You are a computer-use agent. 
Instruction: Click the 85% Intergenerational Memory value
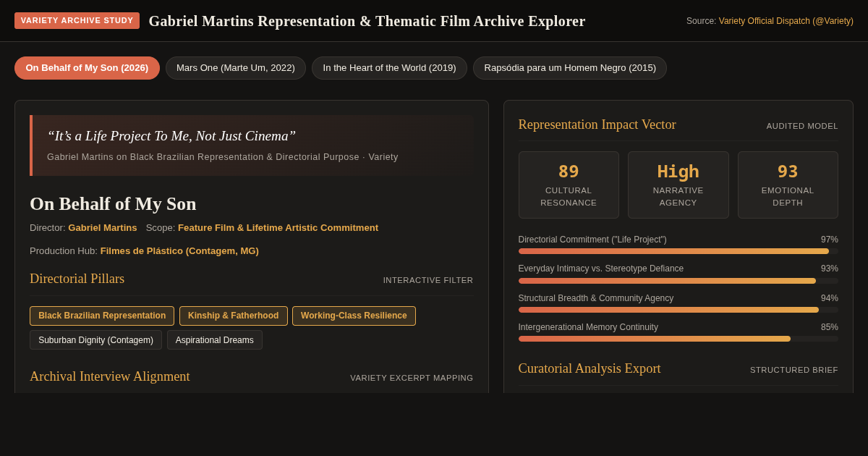[x=829, y=327]
